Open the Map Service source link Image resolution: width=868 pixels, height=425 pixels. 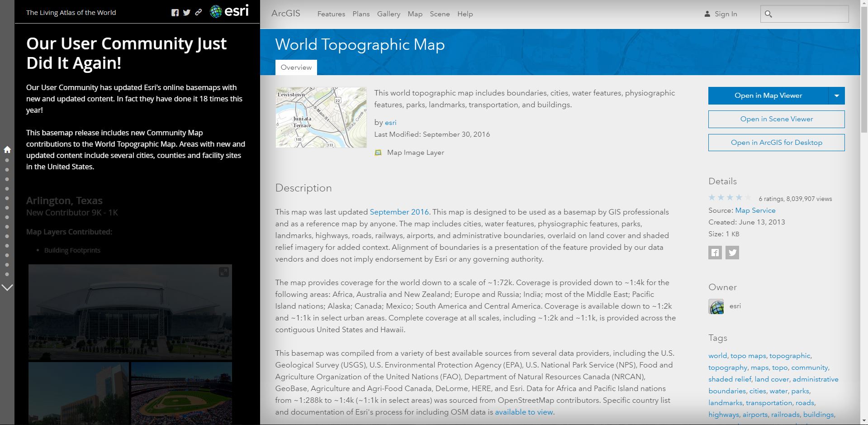(x=755, y=210)
